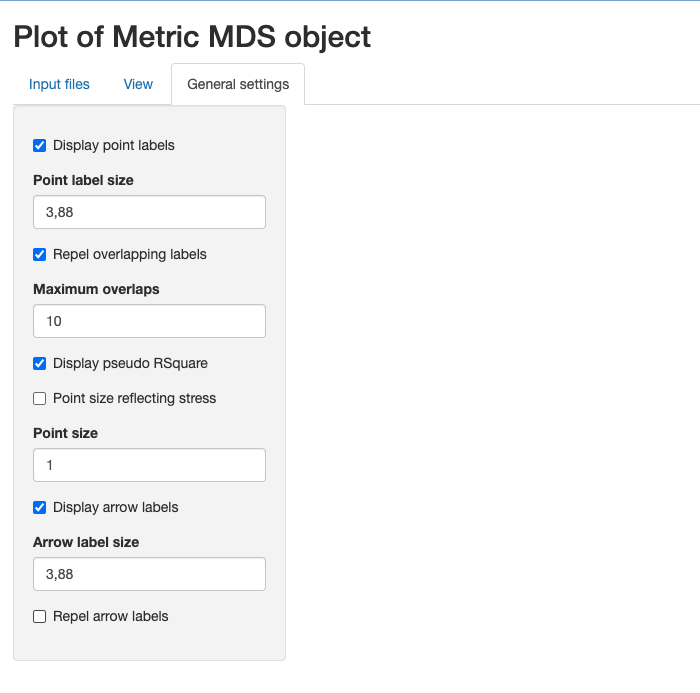
Task: Click the Maximum overlaps field showing 10
Action: [x=150, y=321]
